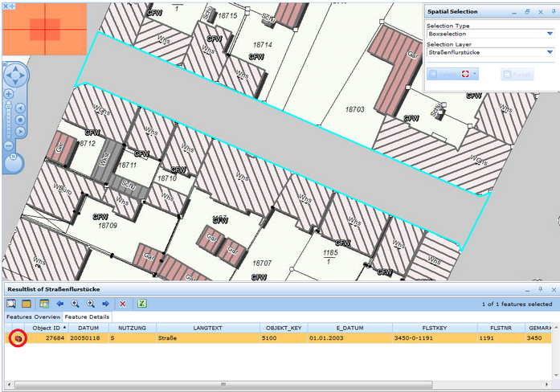Click the blue right arrow next feature icon
Screen dimensions: 560x392
click(x=105, y=304)
